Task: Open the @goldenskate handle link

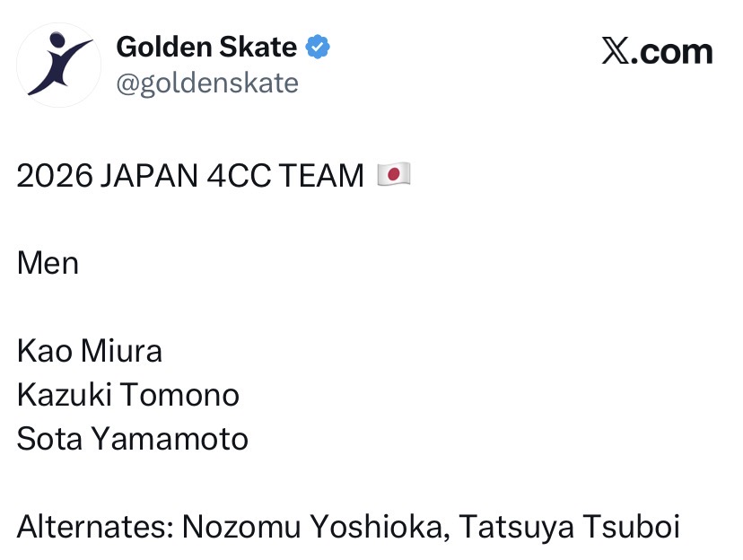Action: coord(206,83)
